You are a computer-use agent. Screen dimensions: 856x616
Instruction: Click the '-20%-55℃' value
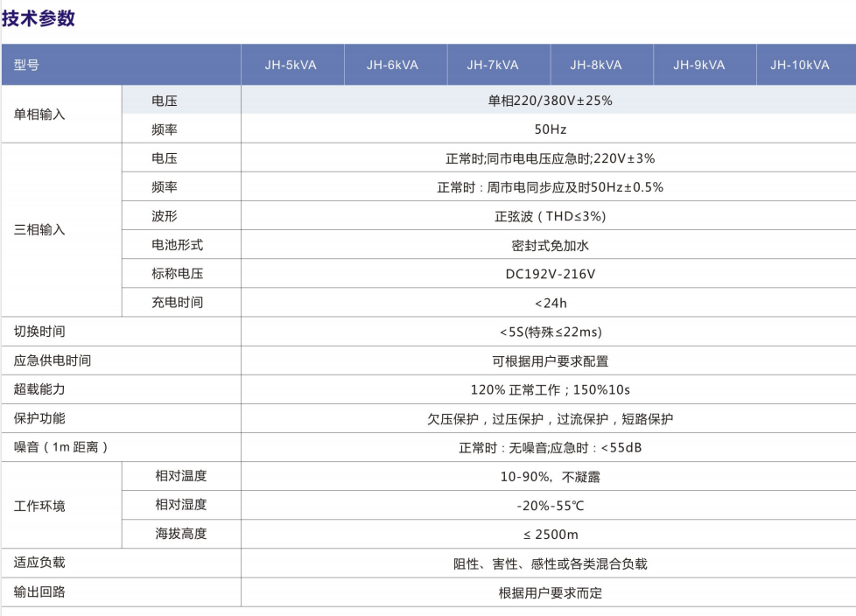pyautogui.click(x=551, y=506)
